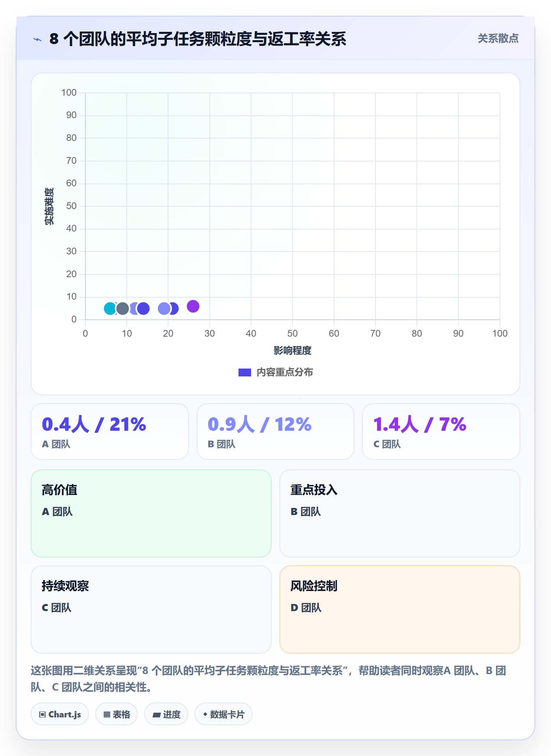Screen dimensions: 551x756
Task: Click the 实施难度 y-axis title
Action: (49, 206)
